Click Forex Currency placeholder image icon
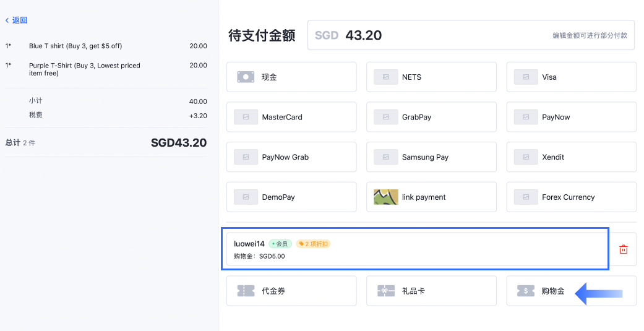The height and width of the screenshot is (331, 644). [x=526, y=197]
